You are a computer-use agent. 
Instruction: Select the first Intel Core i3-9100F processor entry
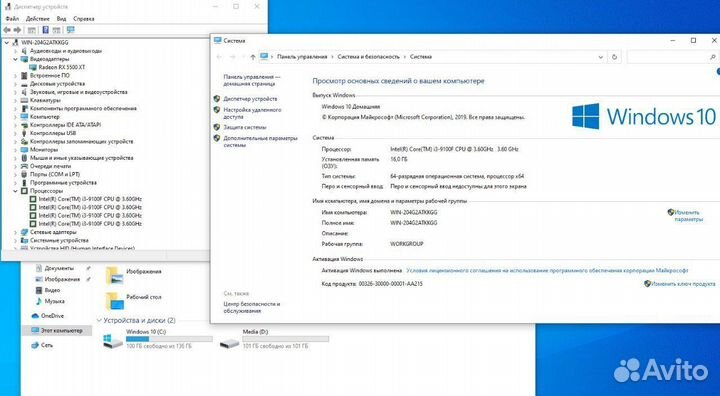coord(90,199)
